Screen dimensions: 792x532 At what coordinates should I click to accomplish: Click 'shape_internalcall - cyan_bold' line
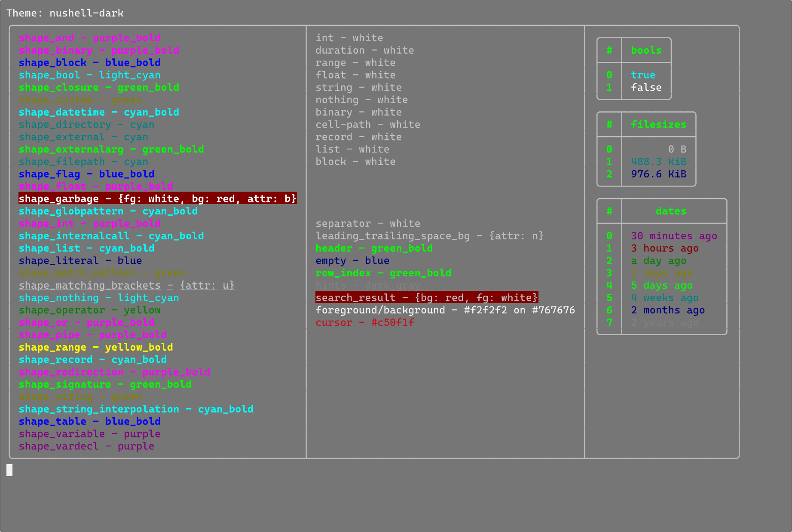click(111, 236)
